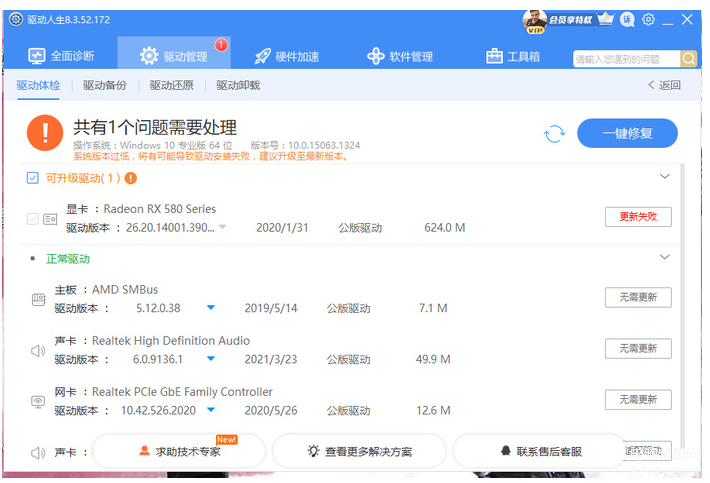Viewport: 710px width, 483px height.
Task: Click the 2021/3/23 date value
Action: [271, 359]
